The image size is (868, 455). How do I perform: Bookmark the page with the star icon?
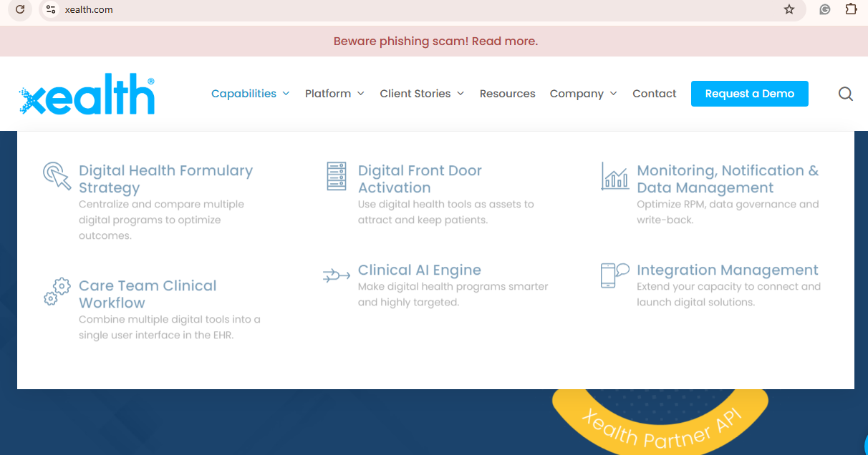point(789,9)
